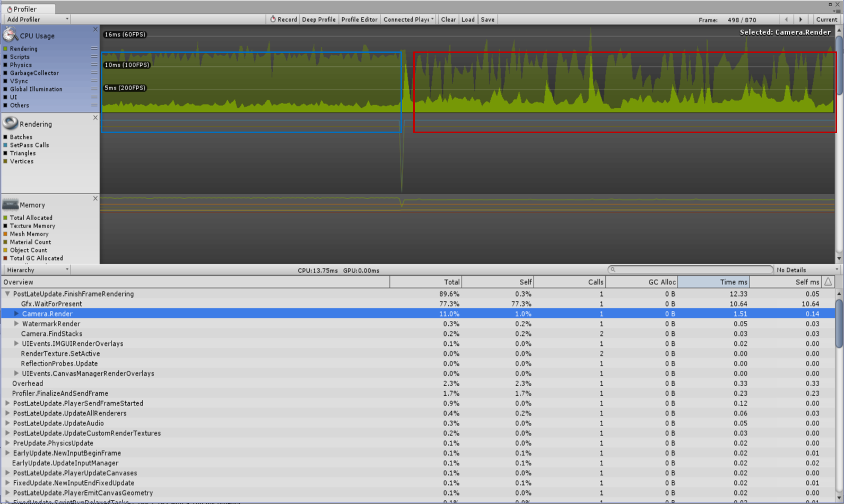This screenshot has width=844, height=504.
Task: Close the CPU Usage profiler module
Action: coord(95,30)
